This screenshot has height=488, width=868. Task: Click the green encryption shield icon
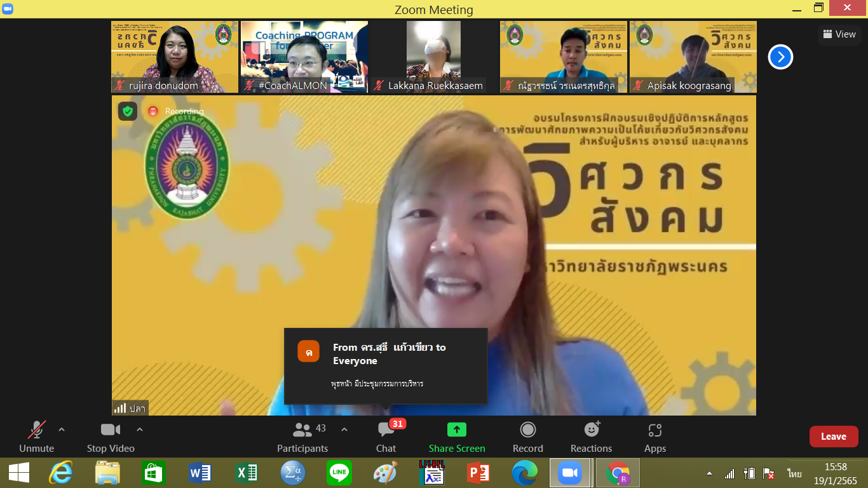pos(128,111)
